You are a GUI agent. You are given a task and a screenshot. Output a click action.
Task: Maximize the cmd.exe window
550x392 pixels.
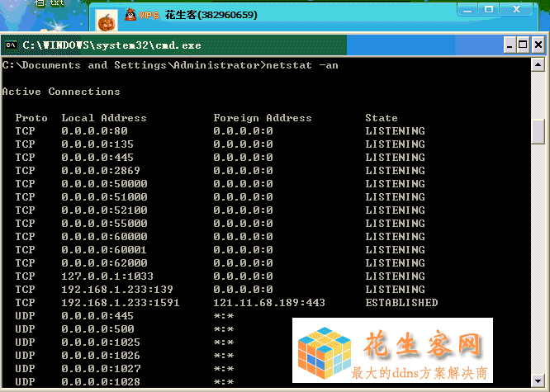(523, 45)
